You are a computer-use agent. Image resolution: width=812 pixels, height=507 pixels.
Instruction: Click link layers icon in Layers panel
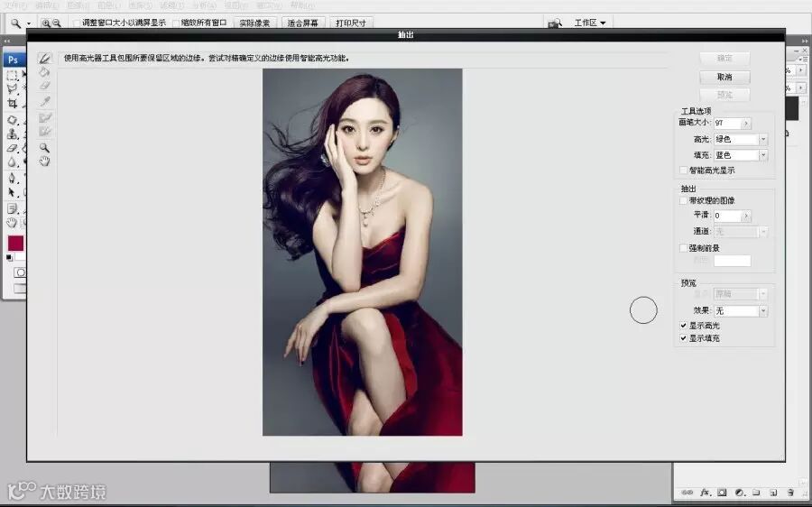(687, 492)
